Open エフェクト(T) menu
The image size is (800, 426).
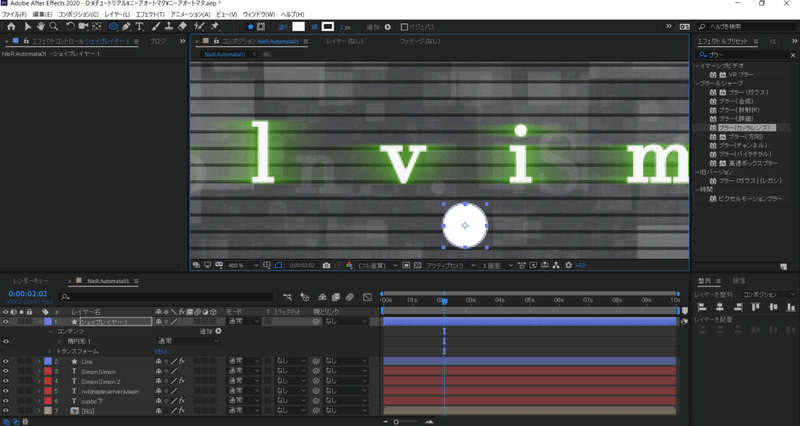(x=150, y=14)
